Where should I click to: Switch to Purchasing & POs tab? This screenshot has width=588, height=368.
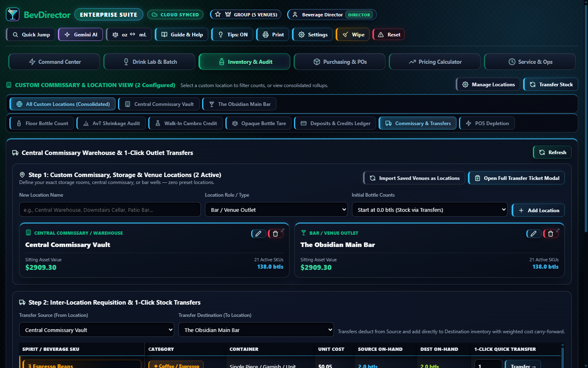(x=340, y=62)
